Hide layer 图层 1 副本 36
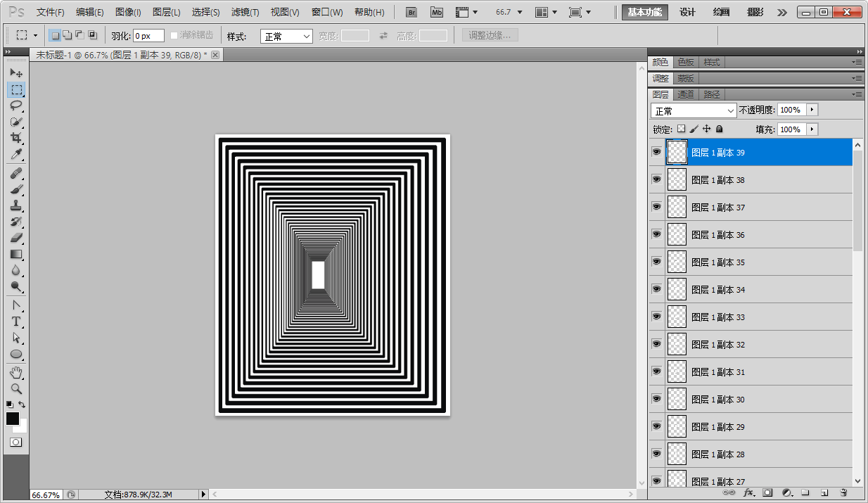 [x=656, y=234]
